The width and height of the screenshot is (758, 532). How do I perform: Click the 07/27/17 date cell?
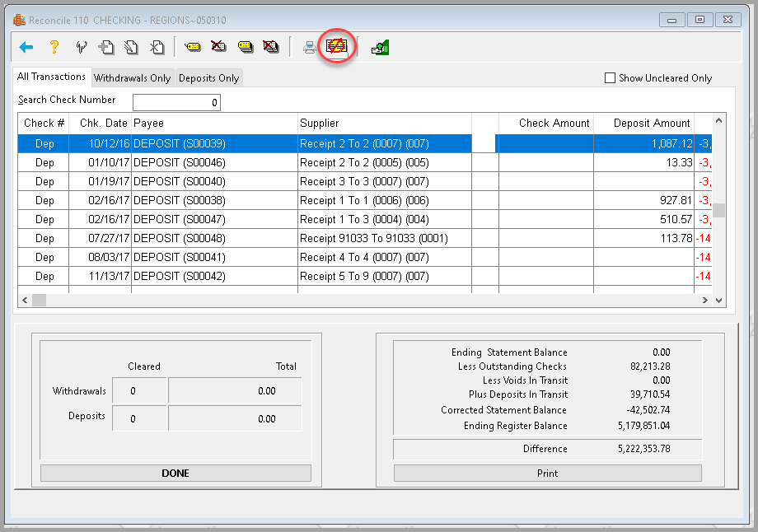coord(100,238)
